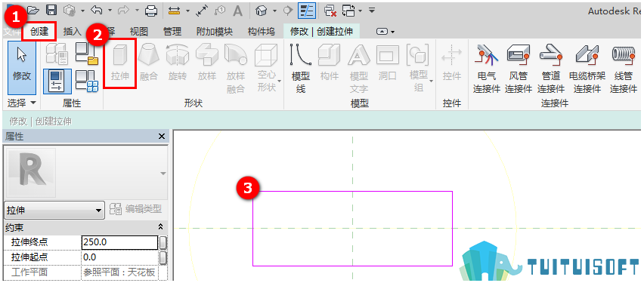Switch to the 附加模块 ribbon tab

coord(215,32)
